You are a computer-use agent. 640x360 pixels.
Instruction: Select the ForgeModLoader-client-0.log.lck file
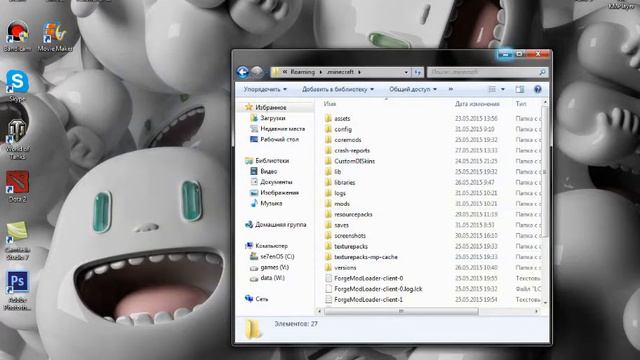pyautogui.click(x=378, y=289)
